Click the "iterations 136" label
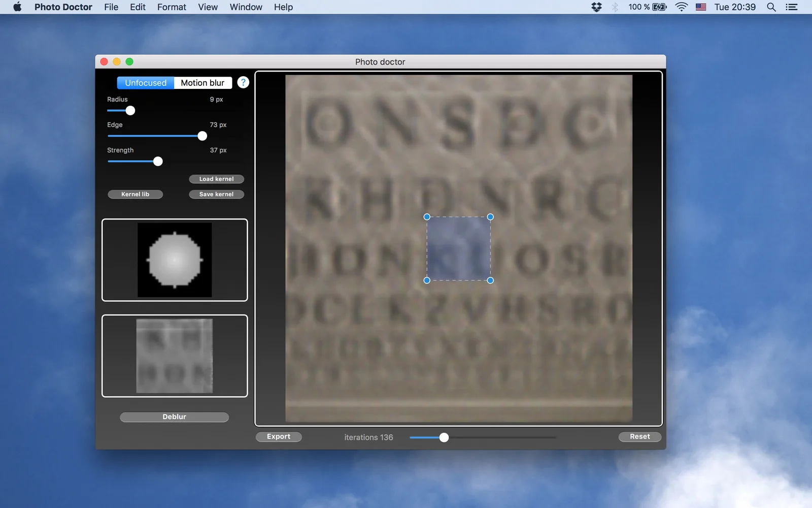The image size is (812, 508). click(x=368, y=437)
